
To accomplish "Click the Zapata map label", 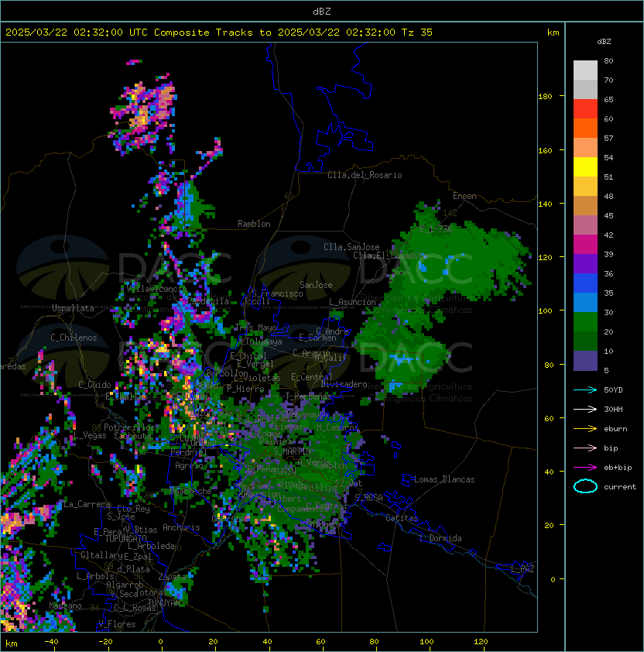I will (172, 577).
